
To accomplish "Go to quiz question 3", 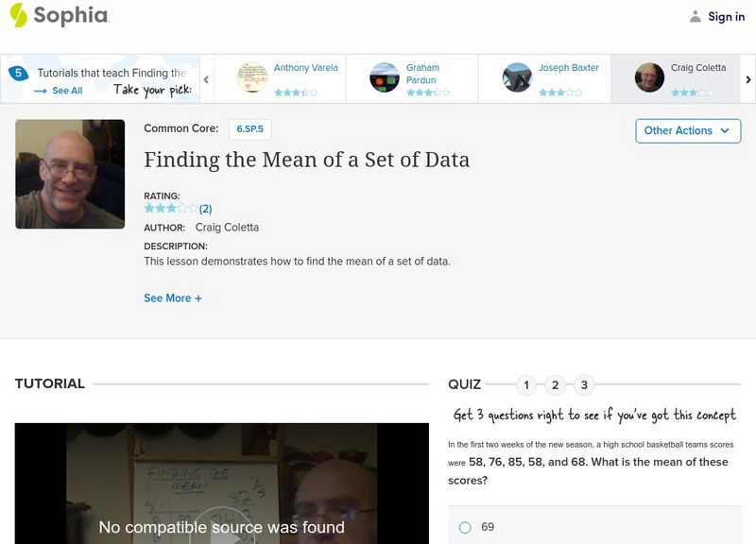I will pos(585,384).
